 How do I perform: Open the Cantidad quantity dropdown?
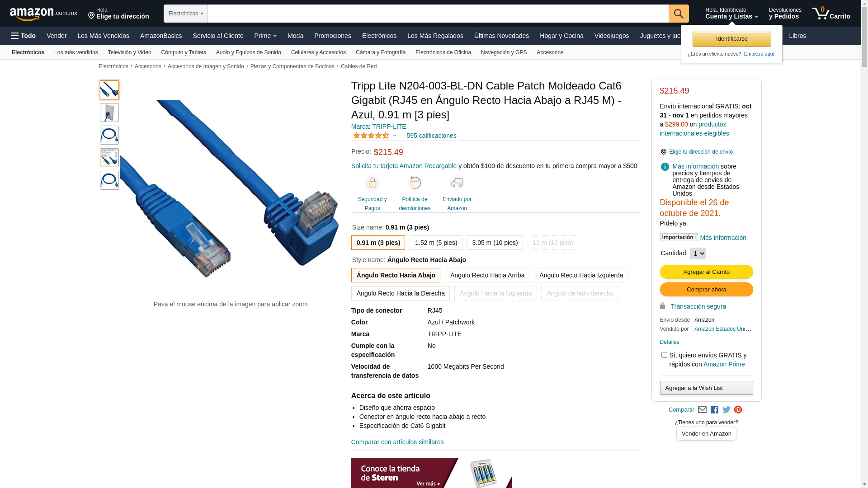698,253
